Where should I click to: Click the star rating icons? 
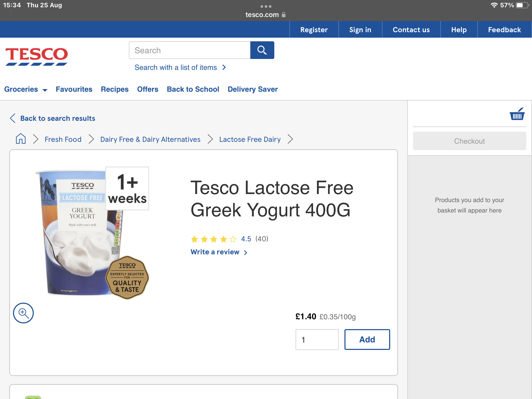pyautogui.click(x=213, y=239)
